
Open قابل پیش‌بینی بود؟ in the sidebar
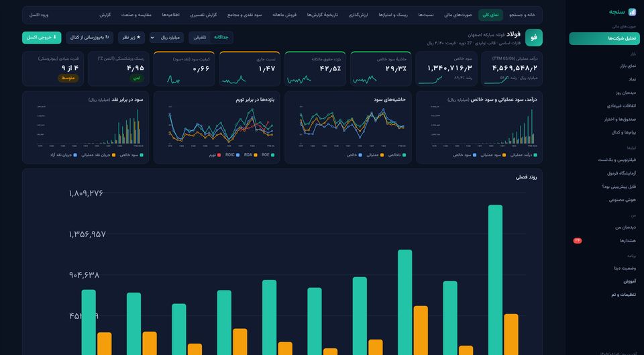pyautogui.click(x=604, y=187)
